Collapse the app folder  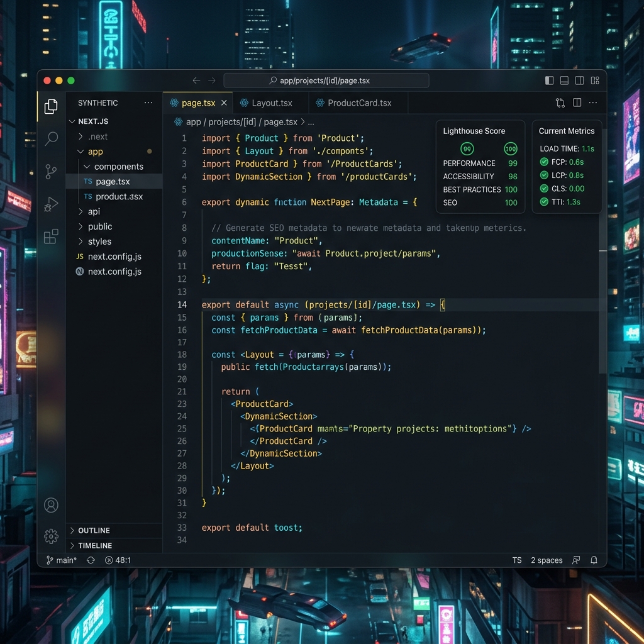point(80,152)
